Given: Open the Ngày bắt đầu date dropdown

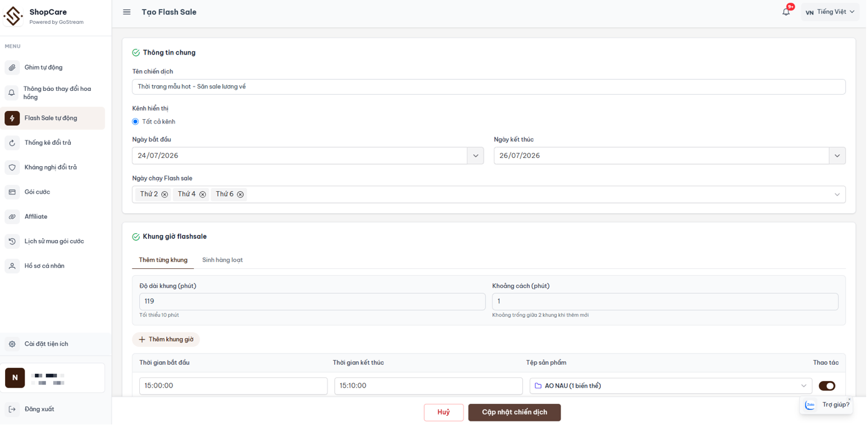Looking at the screenshot, I should (x=475, y=156).
